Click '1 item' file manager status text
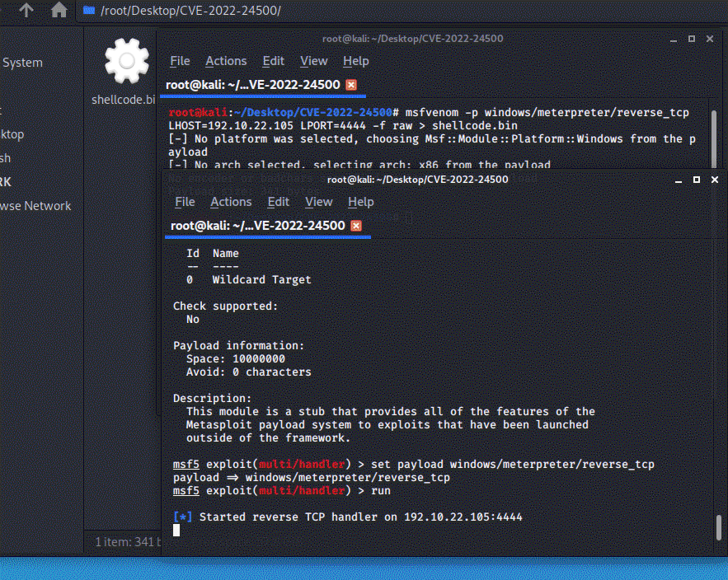728x580 pixels. click(x=128, y=542)
